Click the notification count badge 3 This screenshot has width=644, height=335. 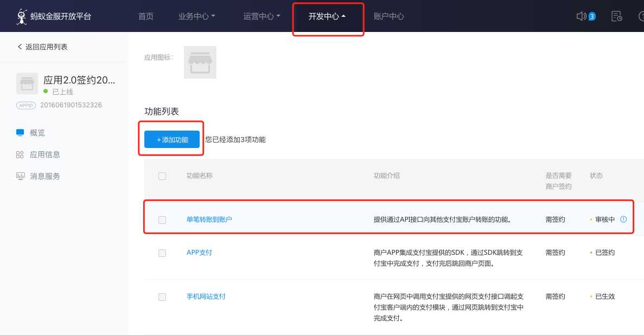tap(592, 16)
